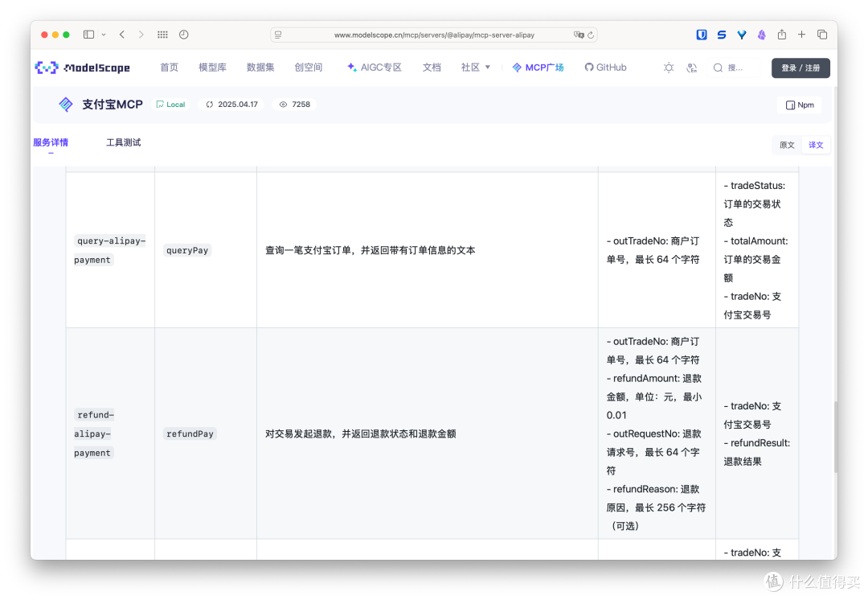Viewport: 868px width, 600px height.
Task: Expand the 社区 dropdown menu
Action: coord(476,68)
